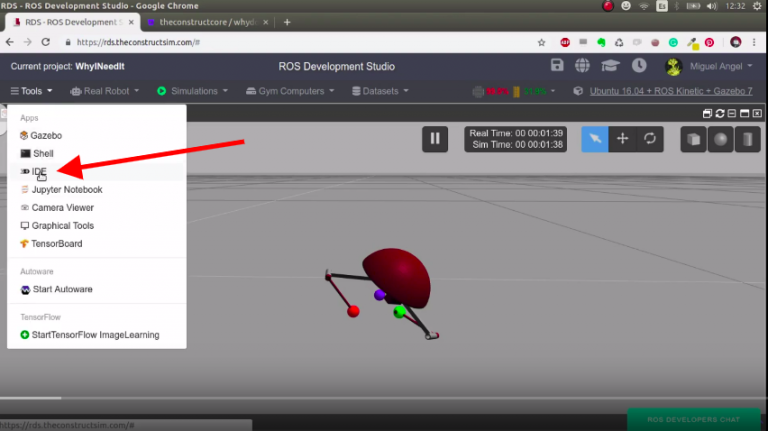Open Graphical Tools

[57, 226]
